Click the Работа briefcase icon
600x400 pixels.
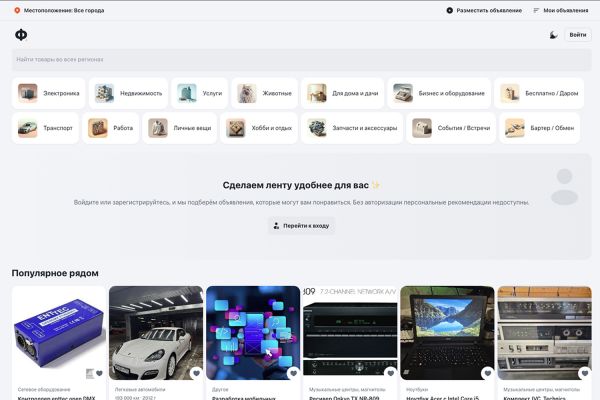click(x=98, y=128)
